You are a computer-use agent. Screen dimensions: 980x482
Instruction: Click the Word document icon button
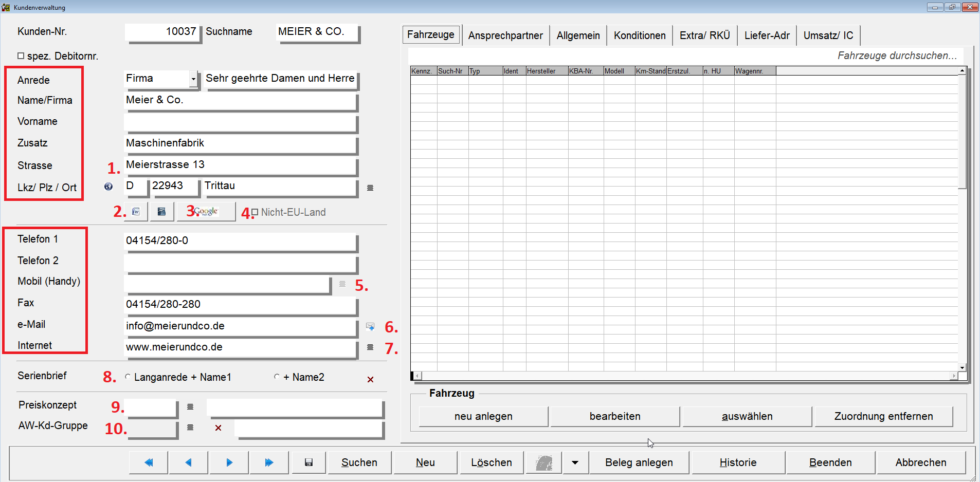coord(136,212)
